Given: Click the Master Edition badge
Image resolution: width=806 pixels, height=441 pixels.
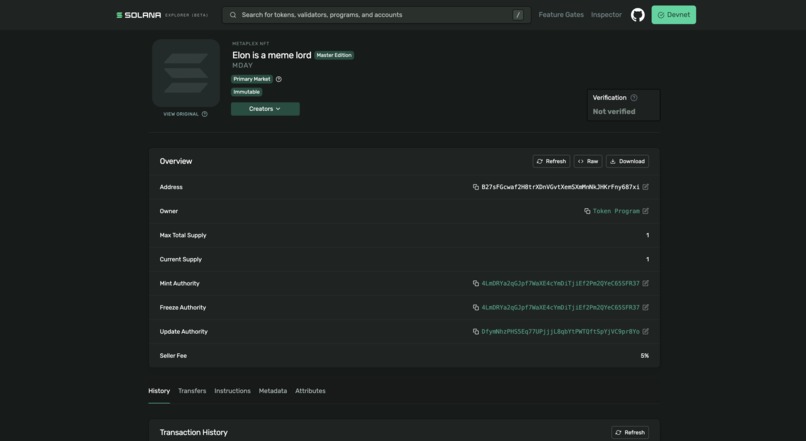Looking at the screenshot, I should (x=334, y=55).
